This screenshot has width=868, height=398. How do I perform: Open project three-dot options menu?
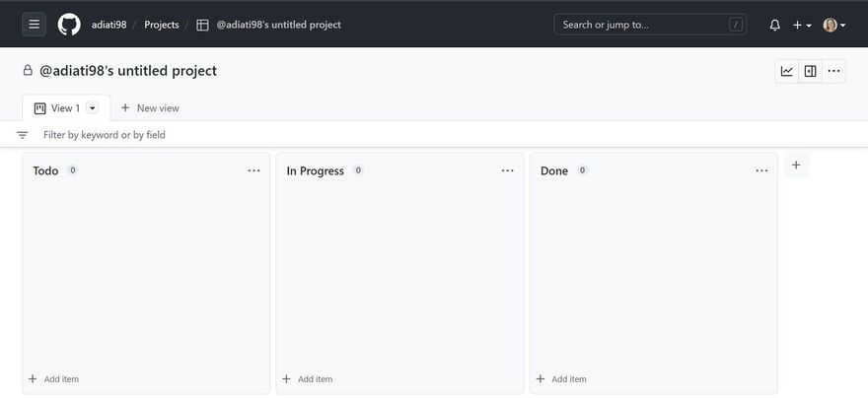833,71
